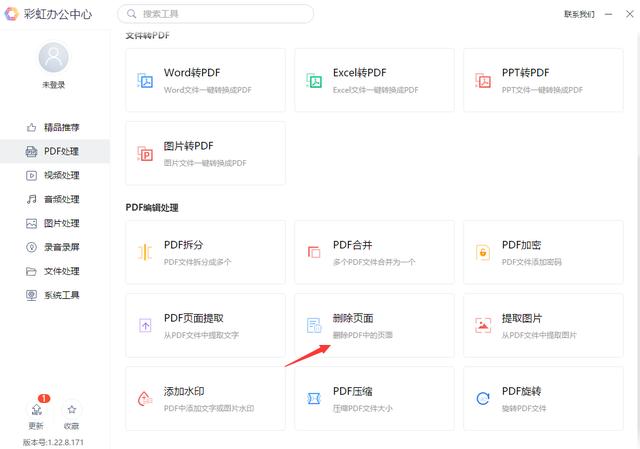Open the 图片转PDF title text
Image resolution: width=640 pixels, height=449 pixels.
(x=189, y=146)
